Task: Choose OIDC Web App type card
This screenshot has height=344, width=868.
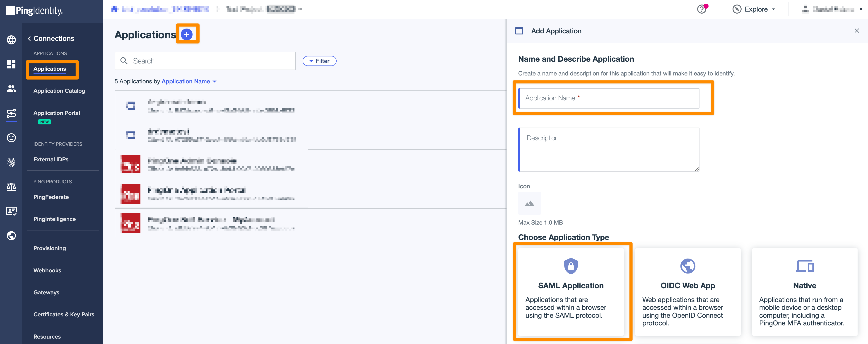Action: pyautogui.click(x=687, y=292)
